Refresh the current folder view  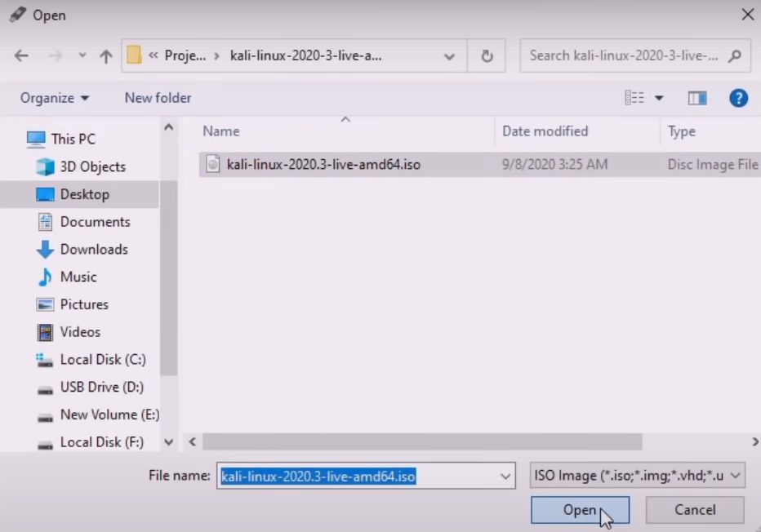point(487,55)
